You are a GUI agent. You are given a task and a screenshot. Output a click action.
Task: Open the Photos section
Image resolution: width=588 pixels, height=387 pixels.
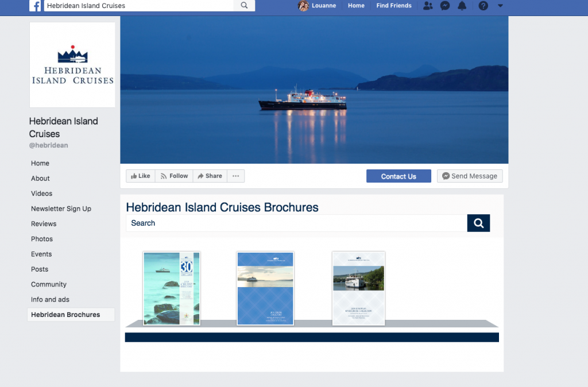click(42, 239)
